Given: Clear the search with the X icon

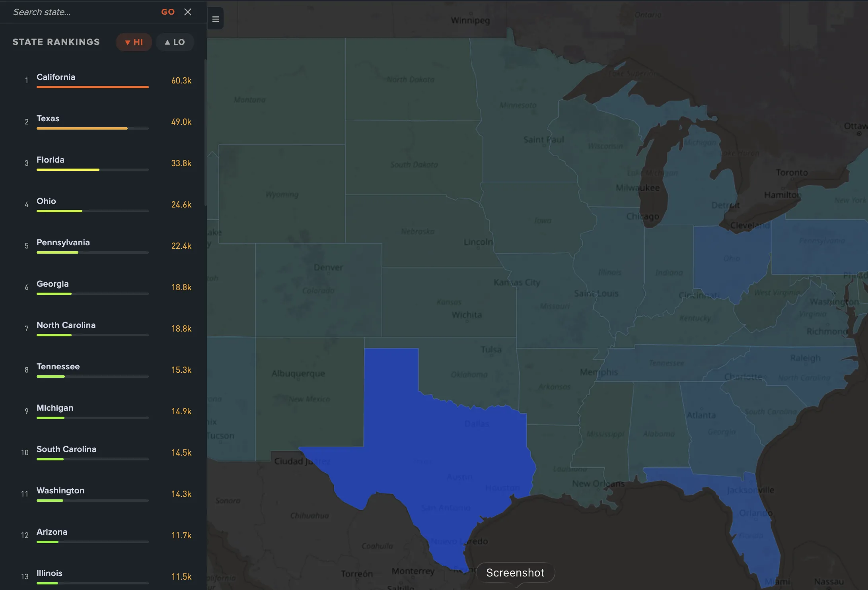Looking at the screenshot, I should [x=188, y=12].
